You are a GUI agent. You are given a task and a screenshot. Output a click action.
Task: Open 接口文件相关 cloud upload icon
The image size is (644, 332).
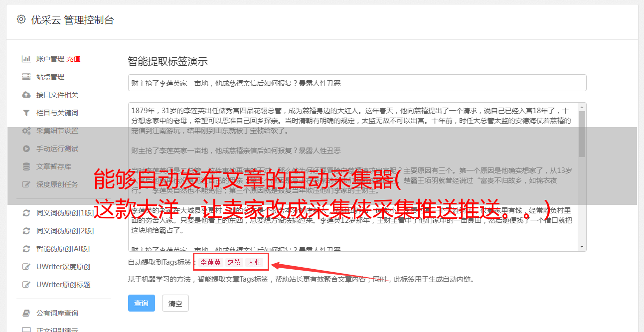[26, 95]
